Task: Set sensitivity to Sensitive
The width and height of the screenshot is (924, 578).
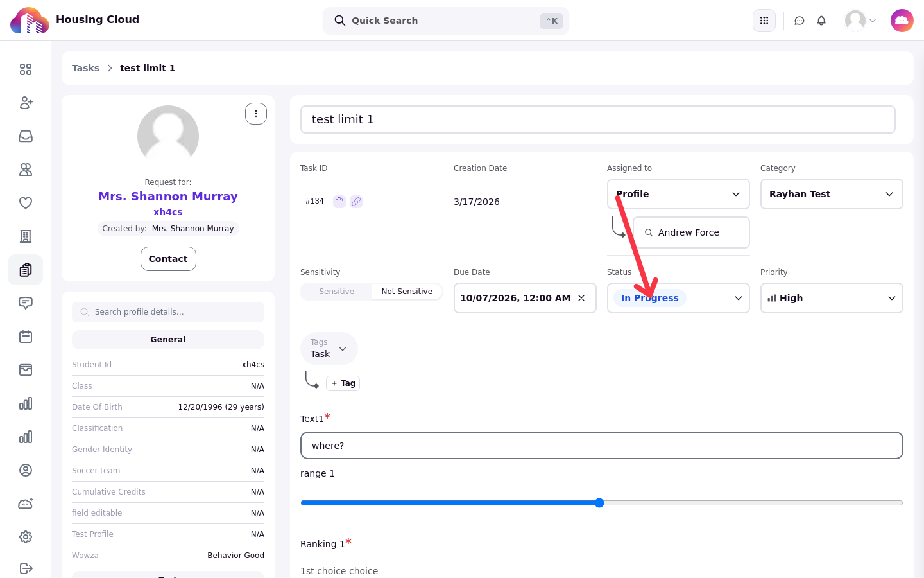Action: (x=337, y=292)
